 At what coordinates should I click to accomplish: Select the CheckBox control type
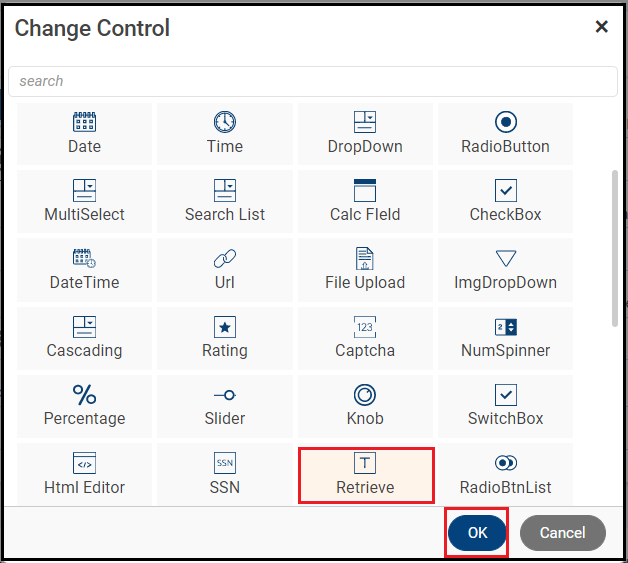pyautogui.click(x=505, y=201)
